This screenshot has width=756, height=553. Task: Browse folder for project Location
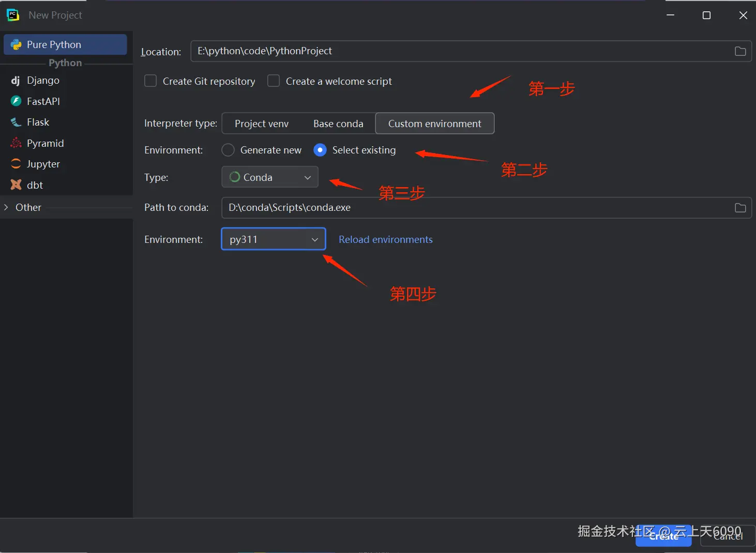740,51
